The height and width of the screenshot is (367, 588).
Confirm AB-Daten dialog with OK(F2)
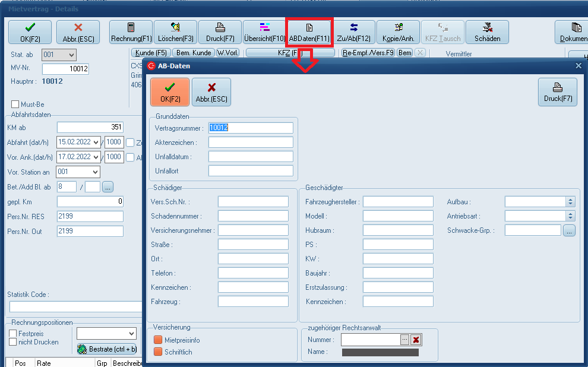coord(170,92)
